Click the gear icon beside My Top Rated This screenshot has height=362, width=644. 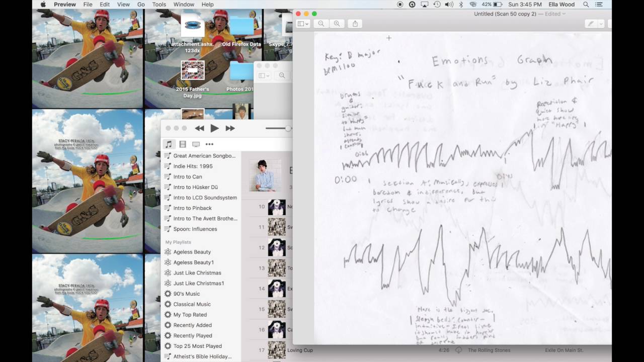168,315
